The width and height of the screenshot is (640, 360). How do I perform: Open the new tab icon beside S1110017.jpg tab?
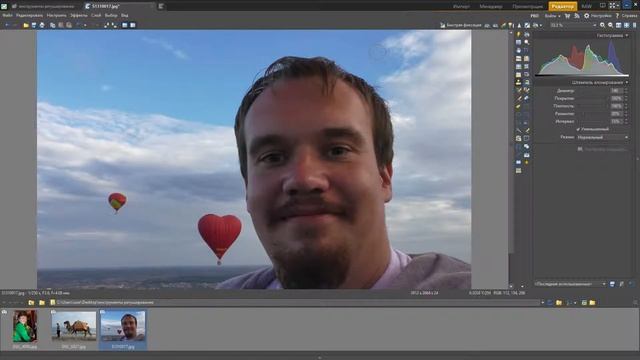161,6
